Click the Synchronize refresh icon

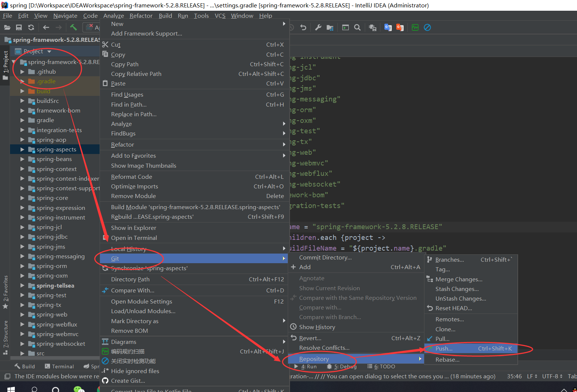pos(31,27)
